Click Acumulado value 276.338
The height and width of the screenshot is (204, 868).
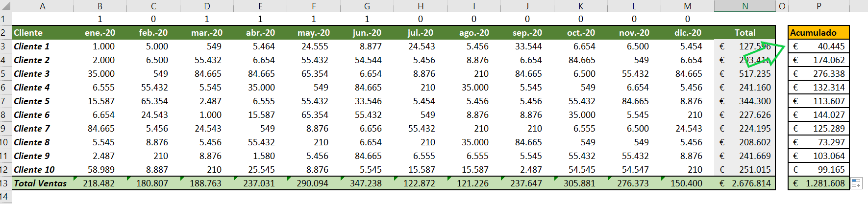pos(819,74)
